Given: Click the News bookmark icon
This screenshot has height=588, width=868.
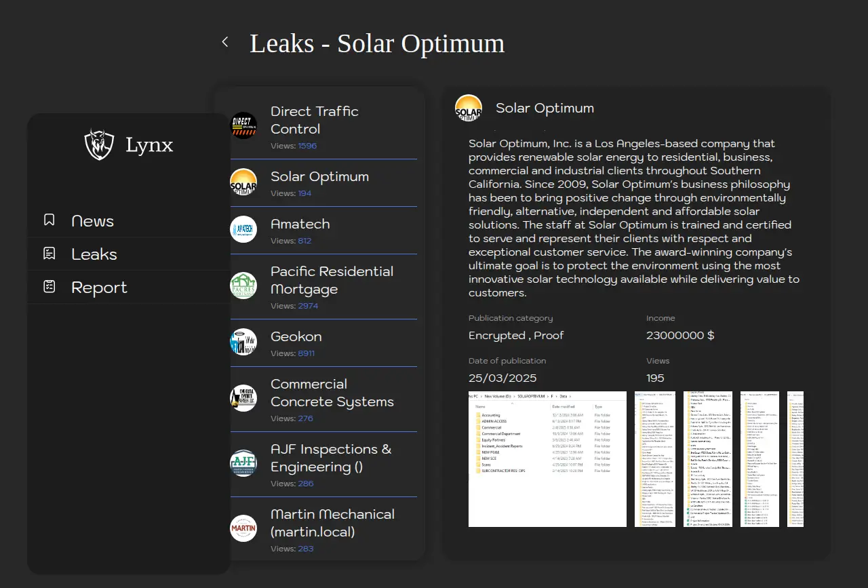Looking at the screenshot, I should [50, 220].
